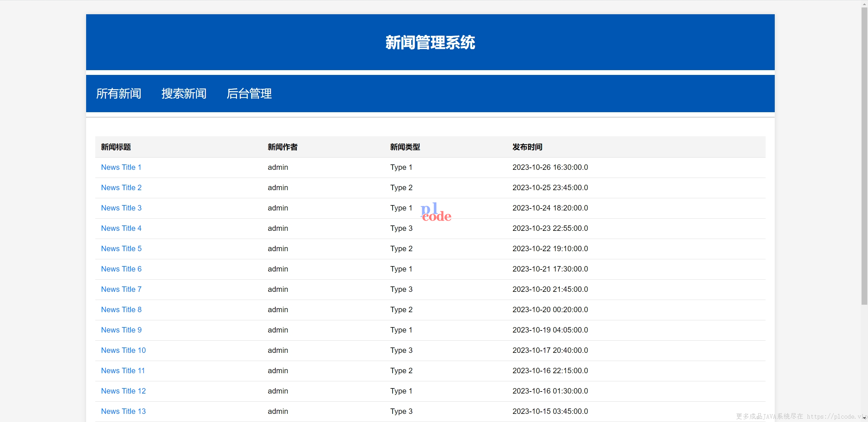
Task: Click Type 3 in the News Title 4 row
Action: pos(401,228)
